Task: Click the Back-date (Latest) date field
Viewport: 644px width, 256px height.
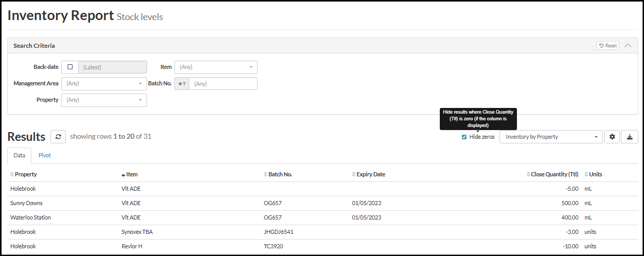Action: click(113, 67)
